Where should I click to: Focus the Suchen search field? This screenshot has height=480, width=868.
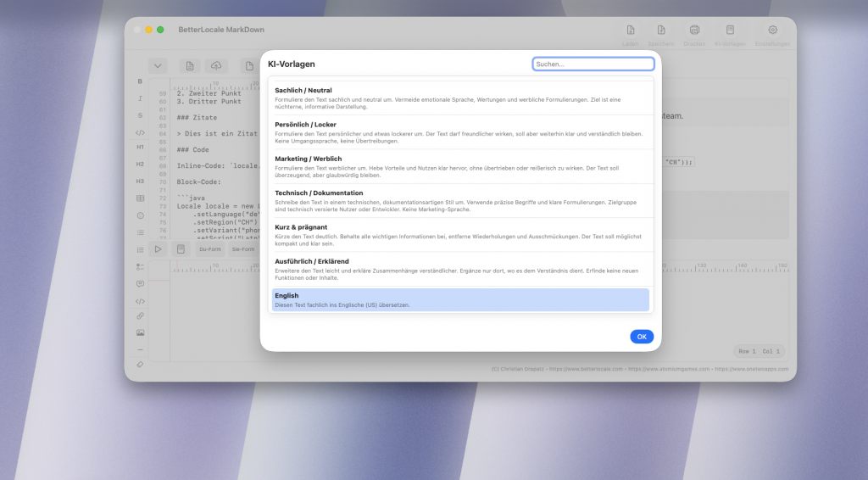[593, 64]
